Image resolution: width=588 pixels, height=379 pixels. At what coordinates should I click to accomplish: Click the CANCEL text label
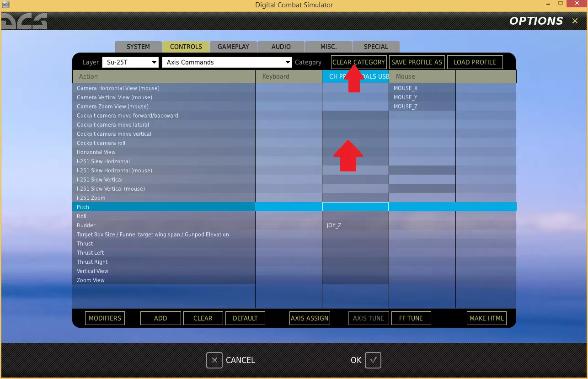click(x=241, y=360)
